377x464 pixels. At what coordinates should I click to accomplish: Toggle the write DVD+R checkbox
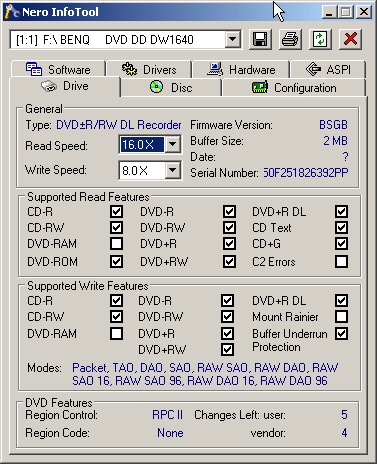pos(227,333)
